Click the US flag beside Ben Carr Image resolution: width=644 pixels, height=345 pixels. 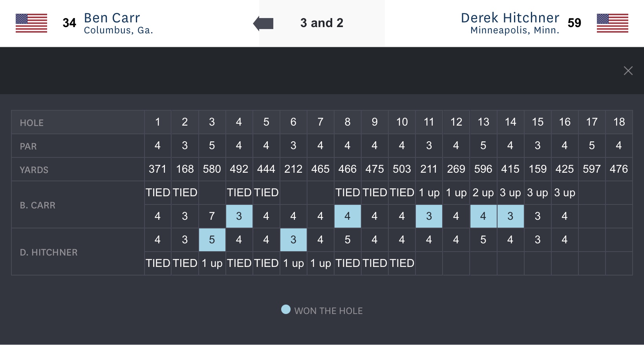click(31, 23)
